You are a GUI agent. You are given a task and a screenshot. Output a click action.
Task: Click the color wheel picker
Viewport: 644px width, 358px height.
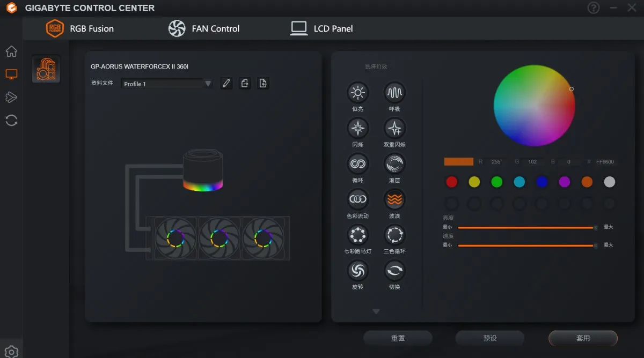tap(534, 105)
